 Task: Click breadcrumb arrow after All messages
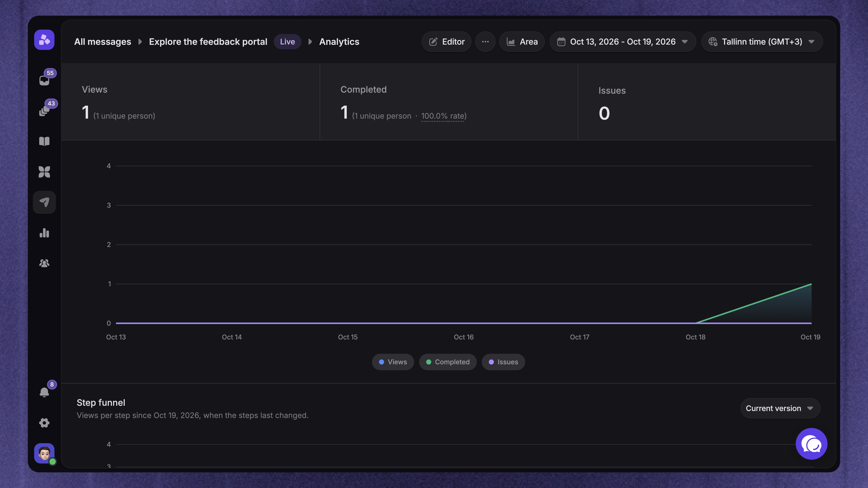[x=140, y=42]
